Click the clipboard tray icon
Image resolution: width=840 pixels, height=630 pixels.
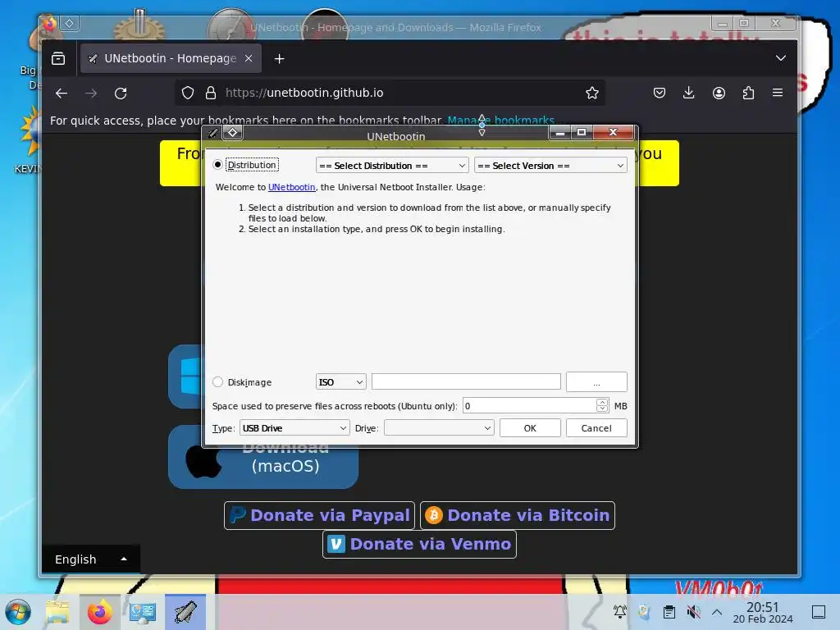tap(669, 611)
